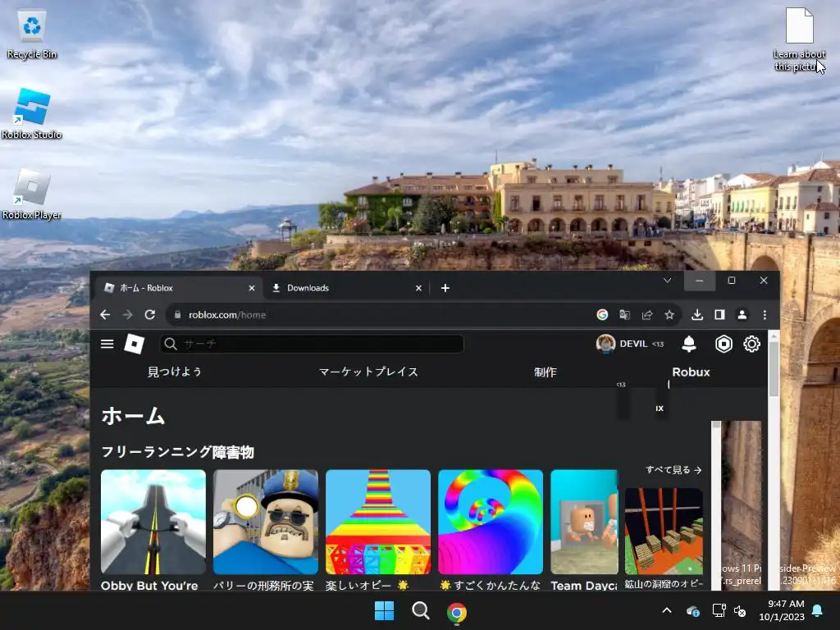The width and height of the screenshot is (840, 630).
Task: Toggle Chrome side panel
Action: point(719,315)
